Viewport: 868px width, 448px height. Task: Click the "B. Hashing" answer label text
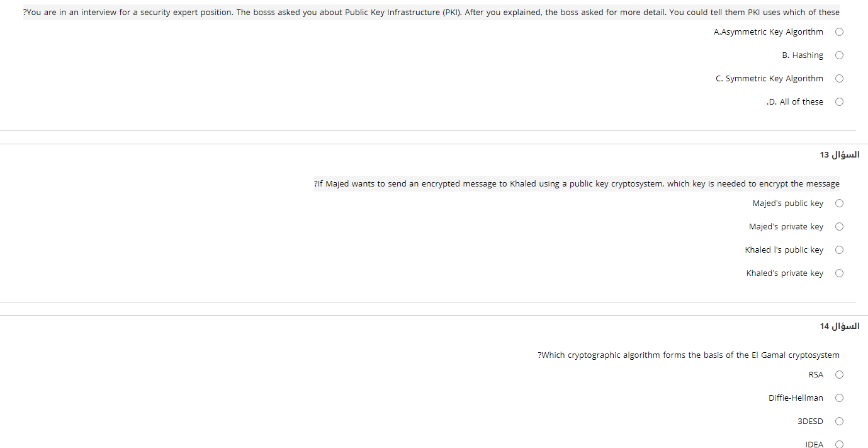tap(803, 55)
